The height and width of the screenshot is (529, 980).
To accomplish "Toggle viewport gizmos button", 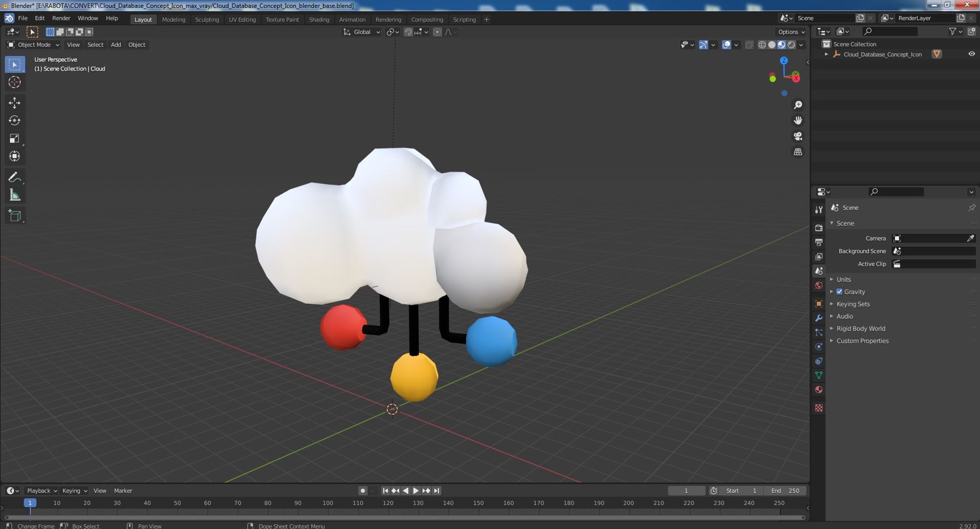I will tap(703, 45).
